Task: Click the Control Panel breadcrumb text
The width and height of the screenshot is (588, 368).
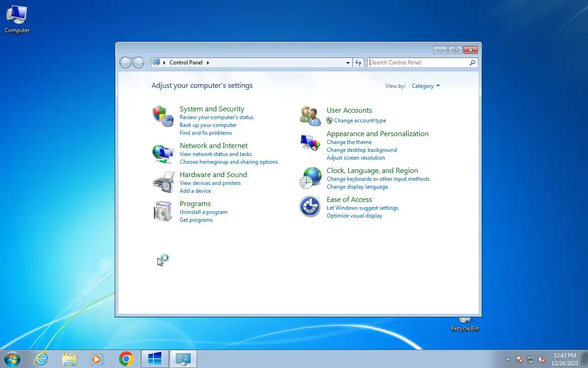Action: click(x=186, y=63)
